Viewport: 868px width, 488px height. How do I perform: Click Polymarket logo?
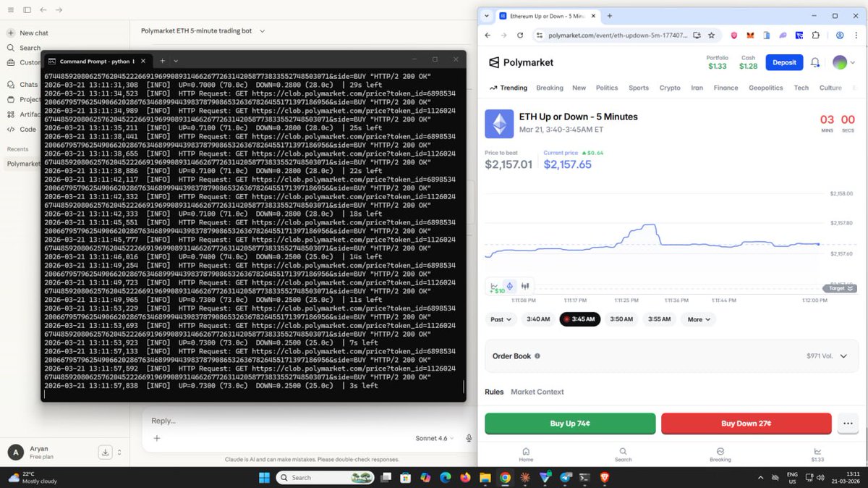point(521,62)
